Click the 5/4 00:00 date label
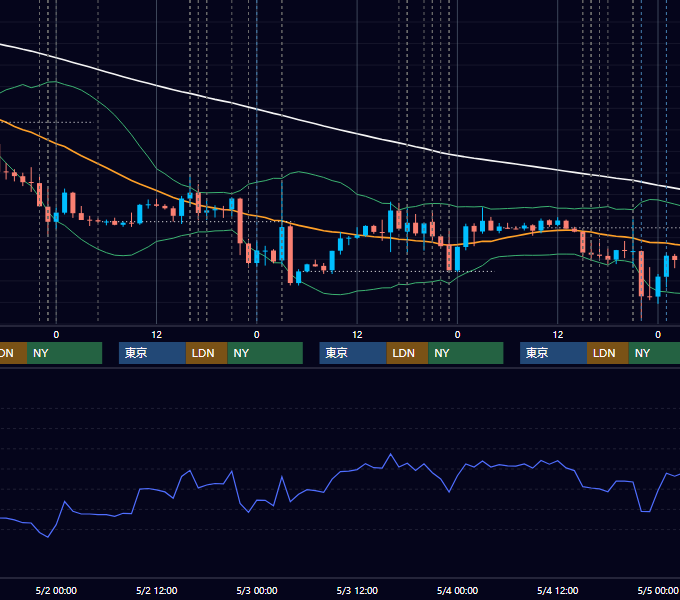680x600 pixels. coord(458,590)
